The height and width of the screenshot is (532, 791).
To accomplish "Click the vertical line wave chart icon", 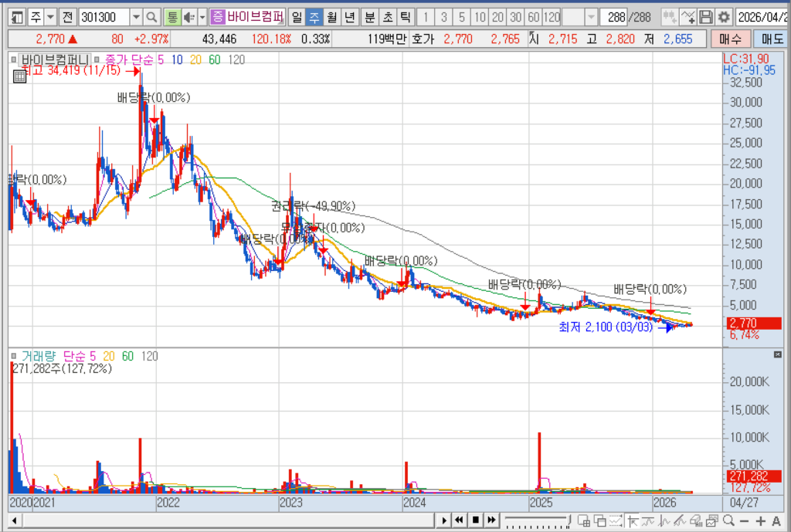I will coord(664,520).
